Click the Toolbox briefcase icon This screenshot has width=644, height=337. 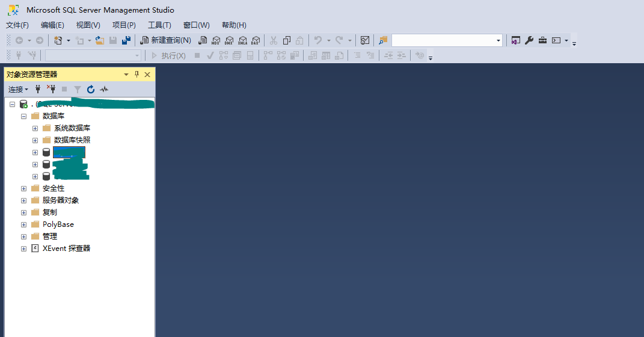click(x=542, y=40)
